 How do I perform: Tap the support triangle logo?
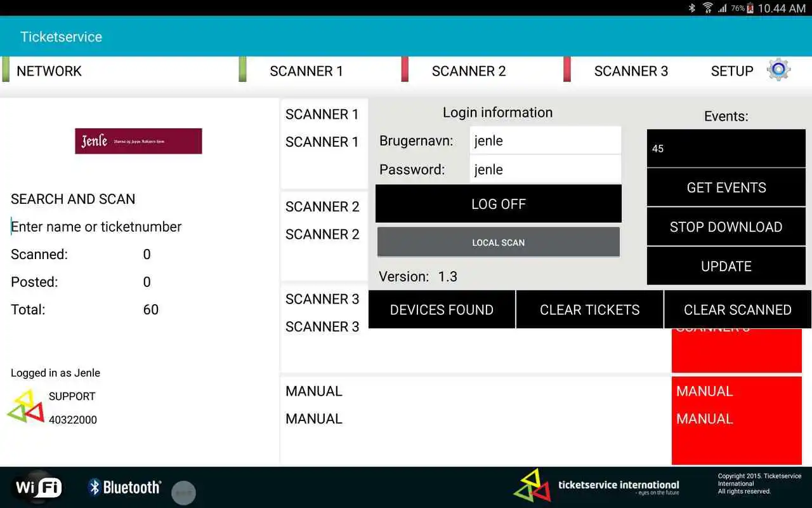(26, 407)
